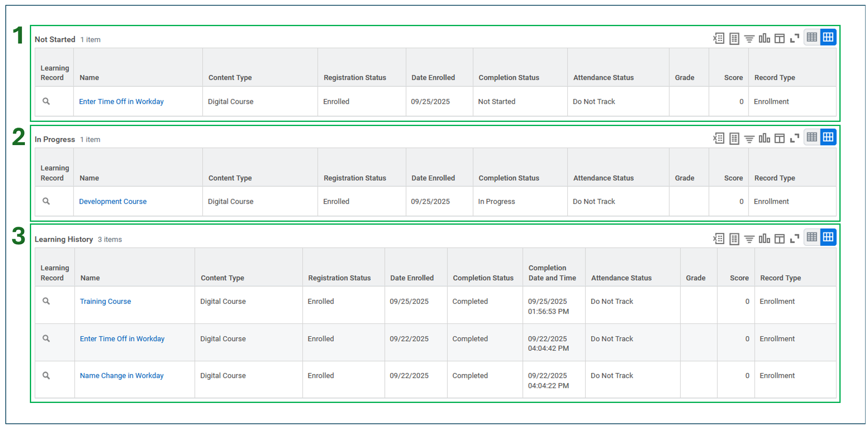Export In Progress table to PDF

(734, 138)
